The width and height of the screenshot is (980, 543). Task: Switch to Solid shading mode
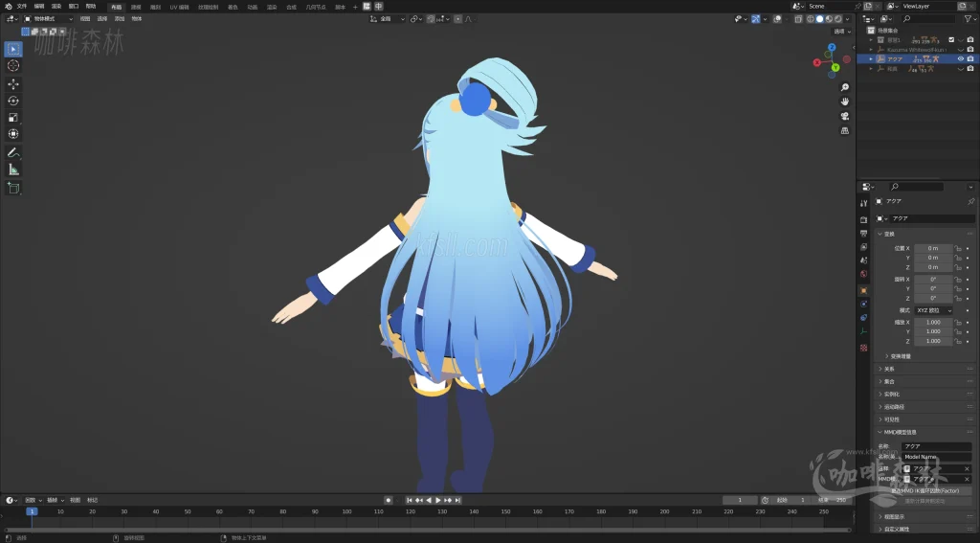coord(819,19)
